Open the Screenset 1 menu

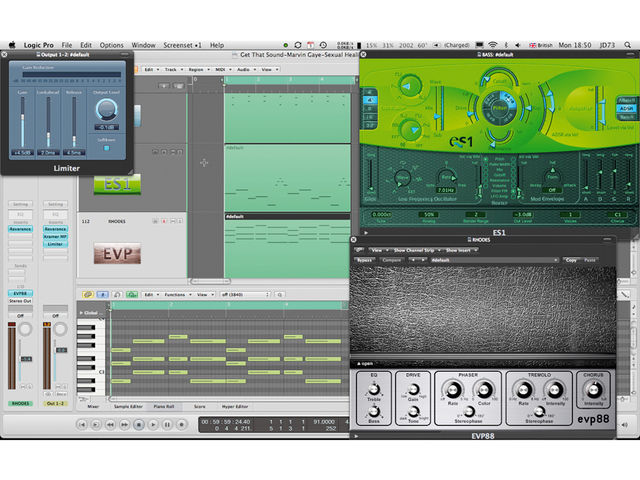tap(182, 45)
